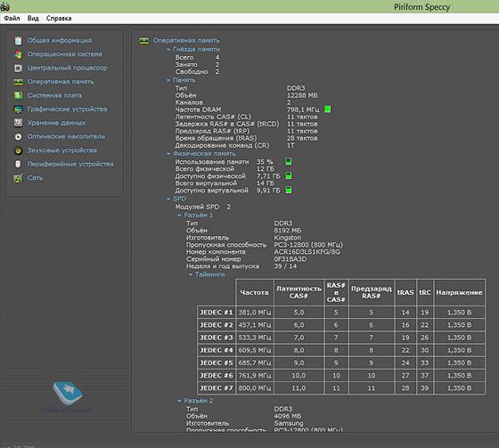Collapse the Разъём 2 node

coord(179,401)
